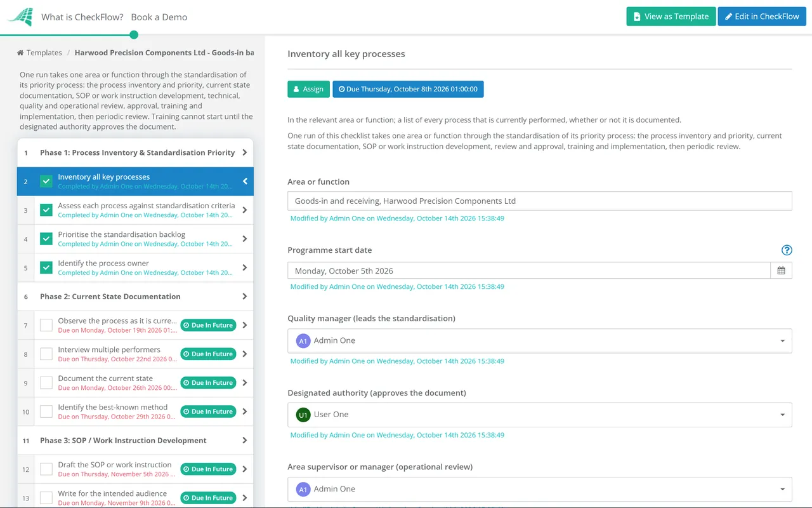Click the View as Template button
812x508 pixels.
click(x=671, y=17)
